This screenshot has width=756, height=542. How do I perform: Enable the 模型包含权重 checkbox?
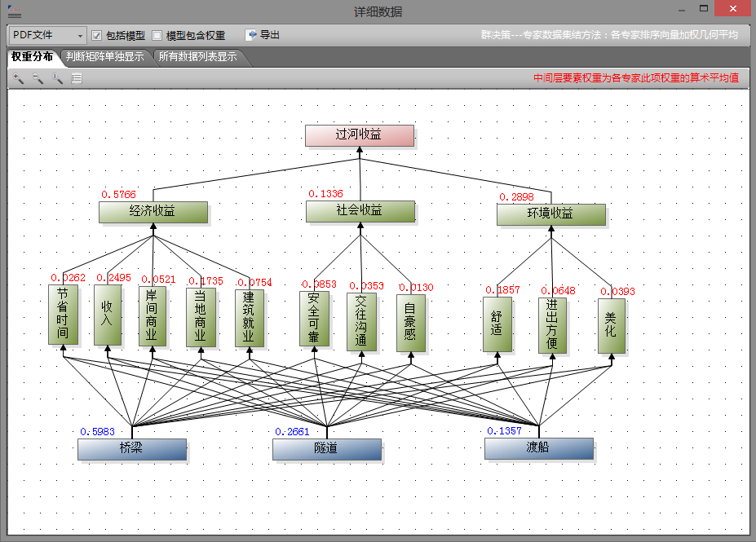pos(157,36)
